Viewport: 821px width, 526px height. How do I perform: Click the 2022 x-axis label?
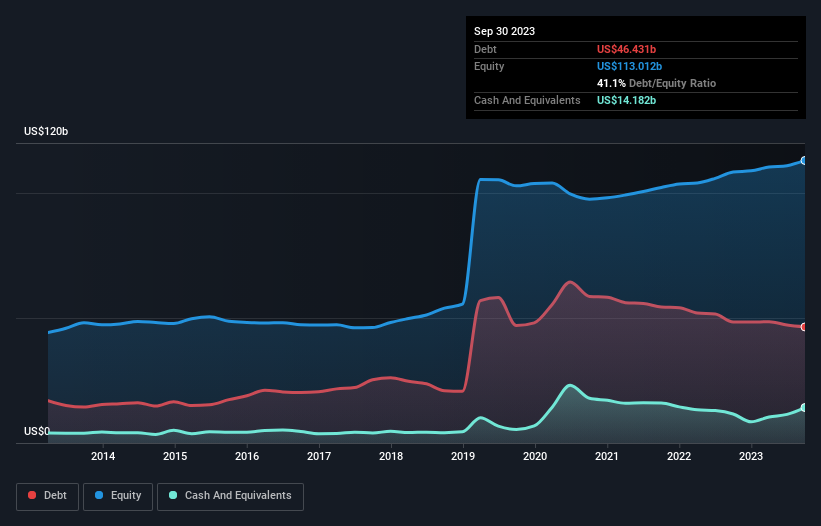(679, 456)
